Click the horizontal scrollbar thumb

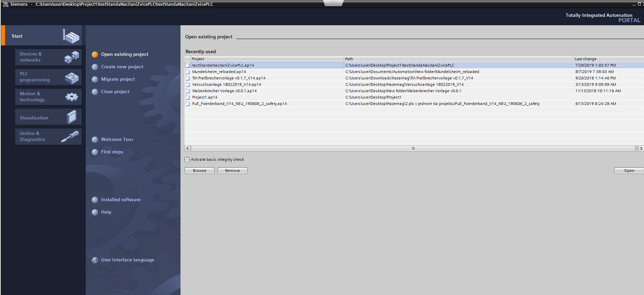point(413,148)
